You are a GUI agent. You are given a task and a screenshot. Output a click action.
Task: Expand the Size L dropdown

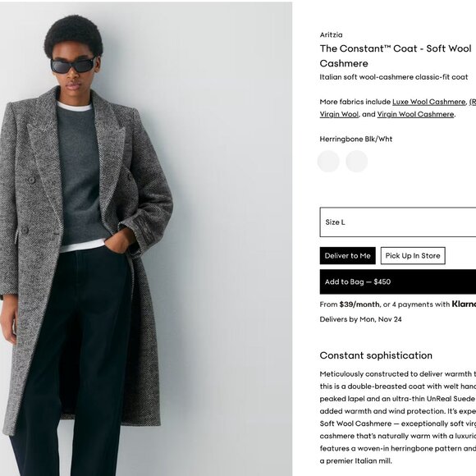[x=398, y=222]
